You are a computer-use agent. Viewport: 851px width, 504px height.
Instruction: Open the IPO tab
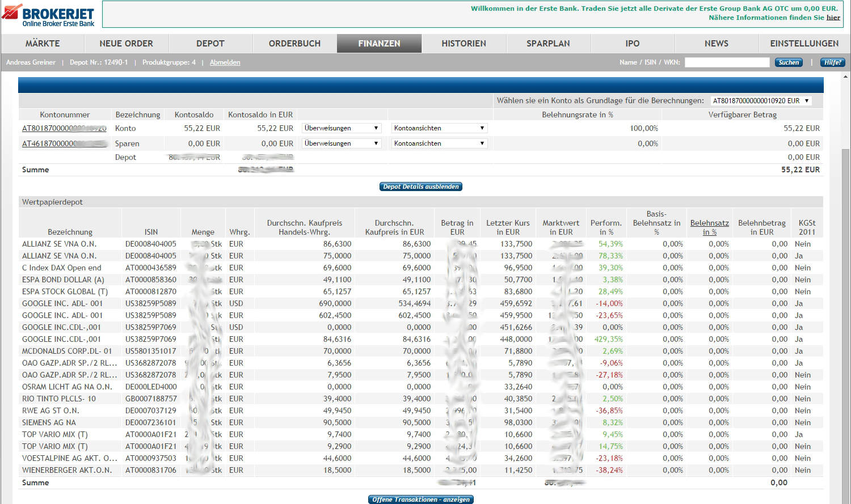click(x=633, y=44)
